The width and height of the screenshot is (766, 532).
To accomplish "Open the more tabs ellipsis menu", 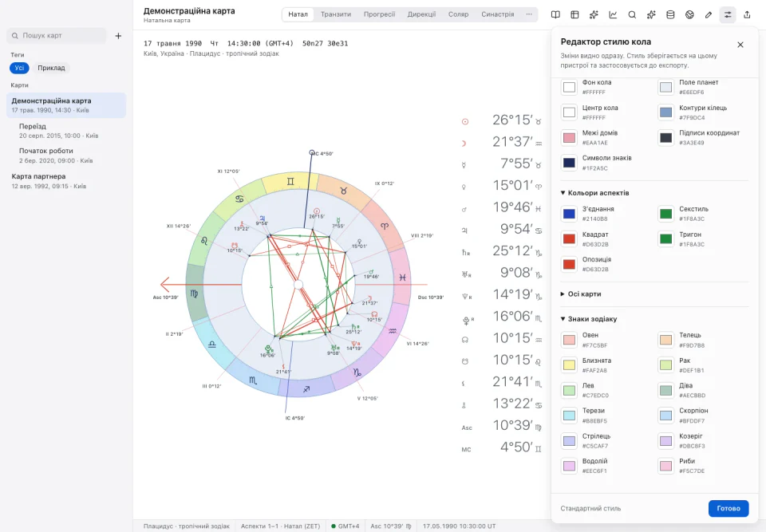I will 529,14.
